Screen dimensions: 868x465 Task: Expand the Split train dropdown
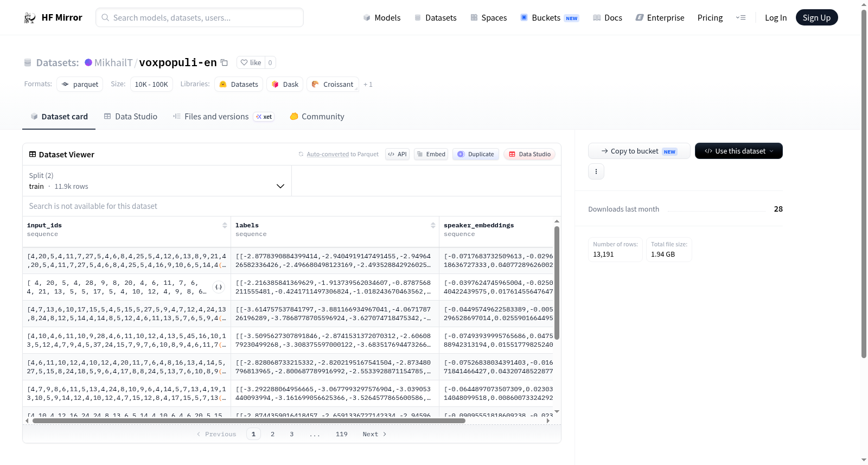(157, 181)
